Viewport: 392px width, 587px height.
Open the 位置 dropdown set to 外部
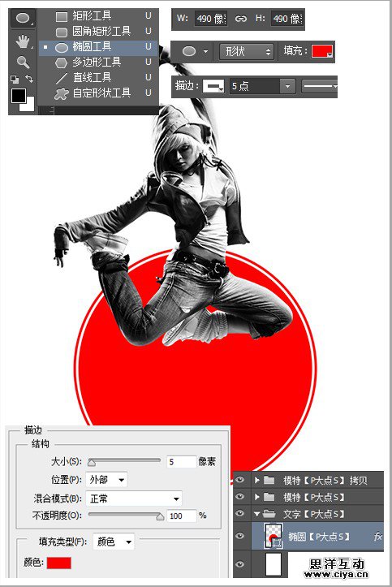point(106,480)
